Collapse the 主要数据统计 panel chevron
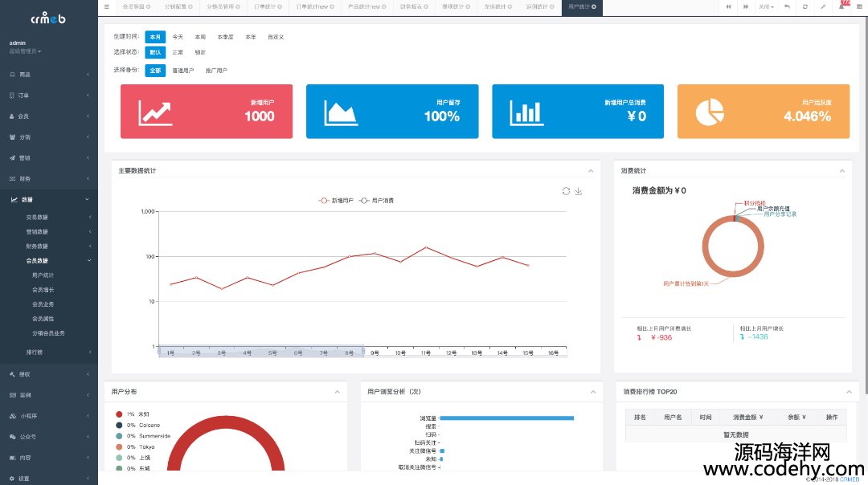This screenshot has height=485, width=868. point(591,171)
